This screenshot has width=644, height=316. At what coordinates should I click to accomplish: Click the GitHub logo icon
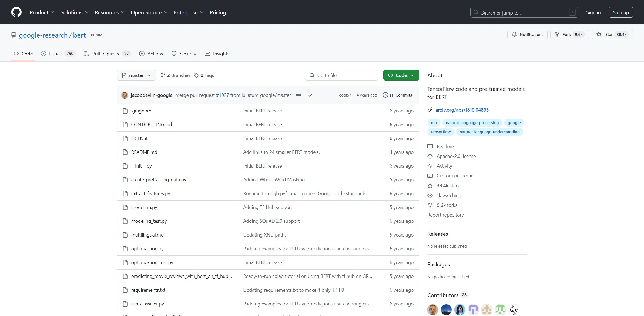click(x=16, y=12)
